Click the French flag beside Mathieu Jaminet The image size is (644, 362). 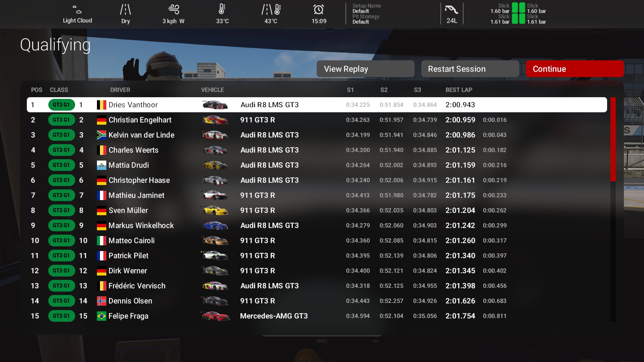[101, 195]
